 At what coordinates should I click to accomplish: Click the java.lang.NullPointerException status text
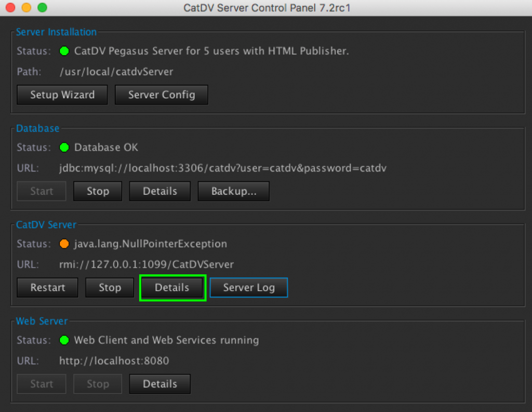pos(151,244)
